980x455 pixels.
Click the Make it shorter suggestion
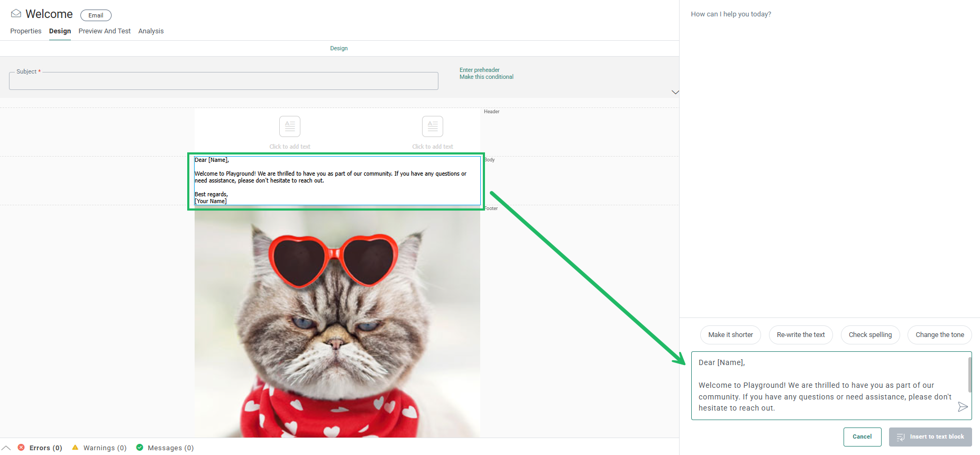coord(730,335)
